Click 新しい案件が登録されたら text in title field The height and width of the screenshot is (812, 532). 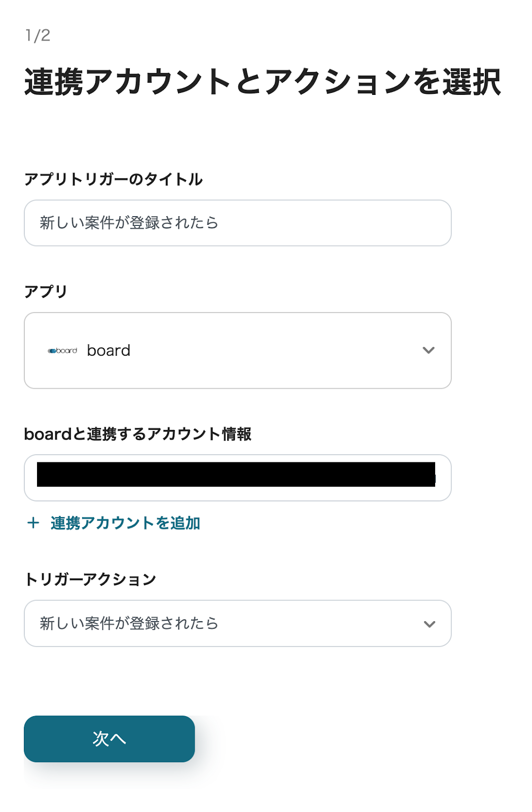(x=129, y=223)
